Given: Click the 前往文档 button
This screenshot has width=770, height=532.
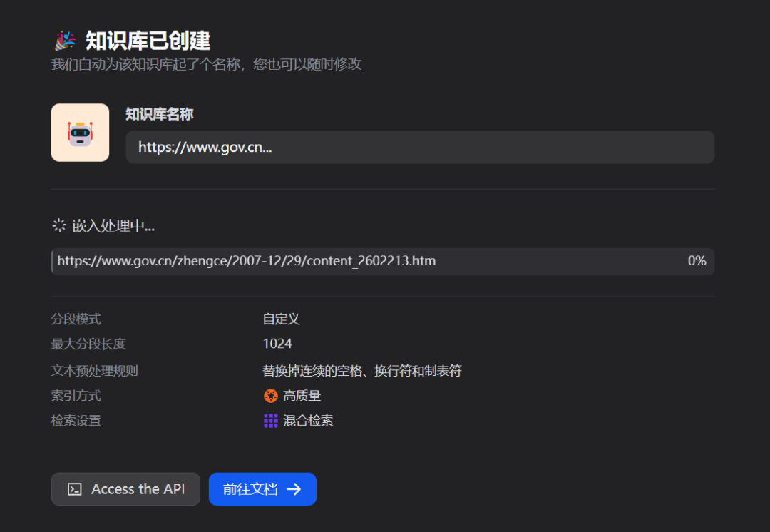Looking at the screenshot, I should (x=262, y=489).
